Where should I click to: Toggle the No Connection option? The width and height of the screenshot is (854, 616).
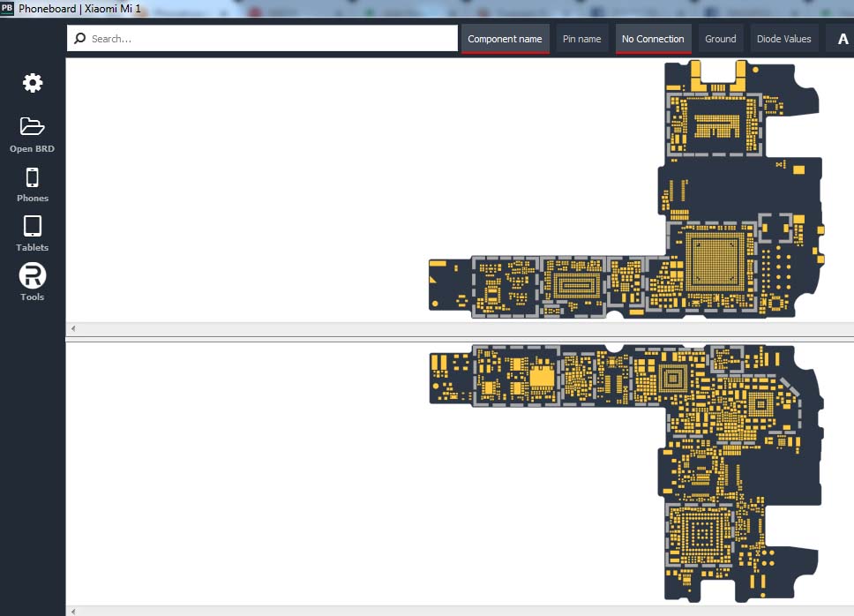653,39
